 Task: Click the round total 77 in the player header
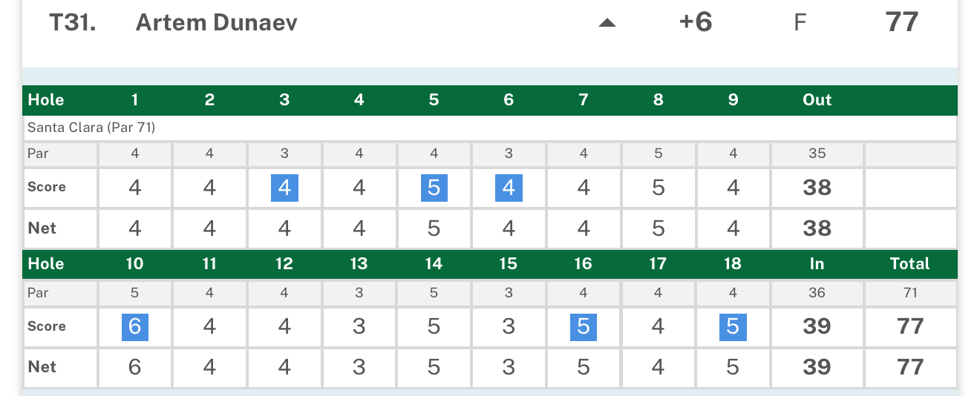click(902, 22)
